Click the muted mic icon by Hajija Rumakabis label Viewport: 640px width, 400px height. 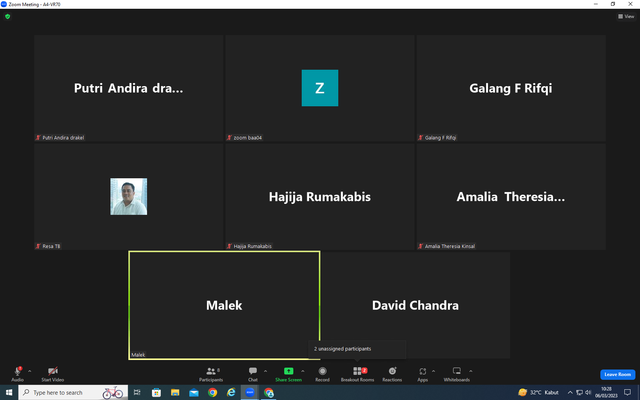pos(229,246)
